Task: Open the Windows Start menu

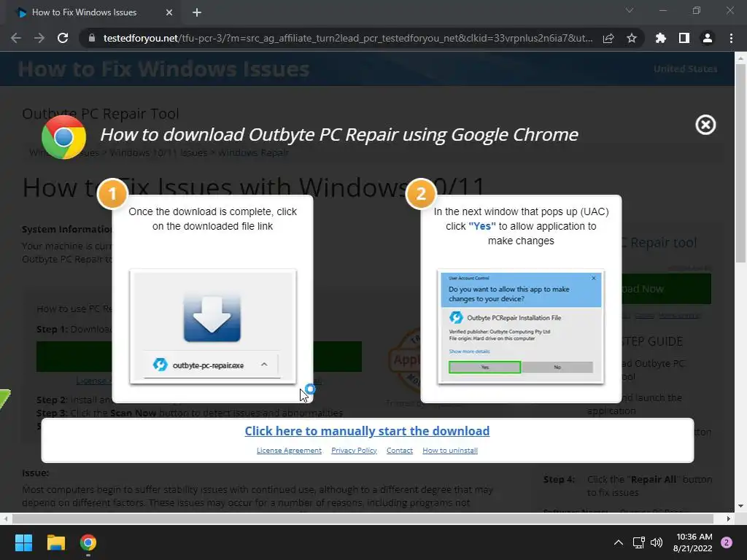Action: coord(23,542)
